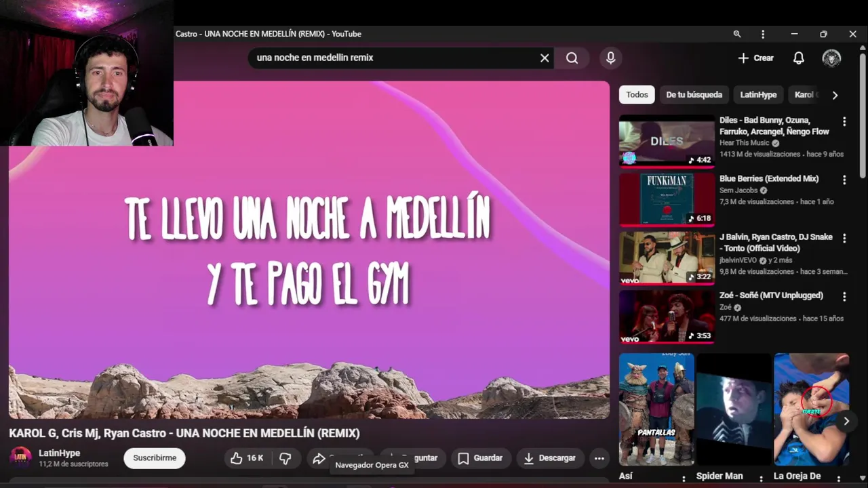868x488 pixels.
Task: Click '1413 M de visualizaciones' text
Action: (759, 154)
